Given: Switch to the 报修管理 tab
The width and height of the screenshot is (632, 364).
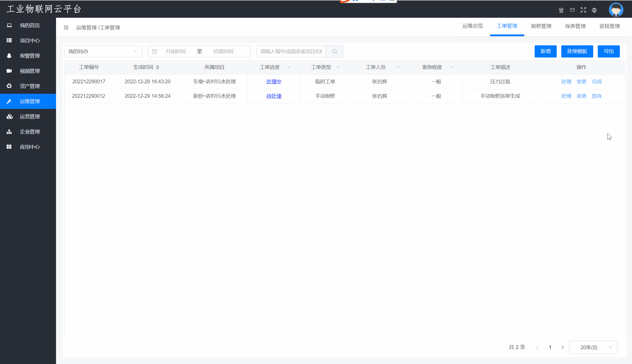Looking at the screenshot, I should point(541,26).
